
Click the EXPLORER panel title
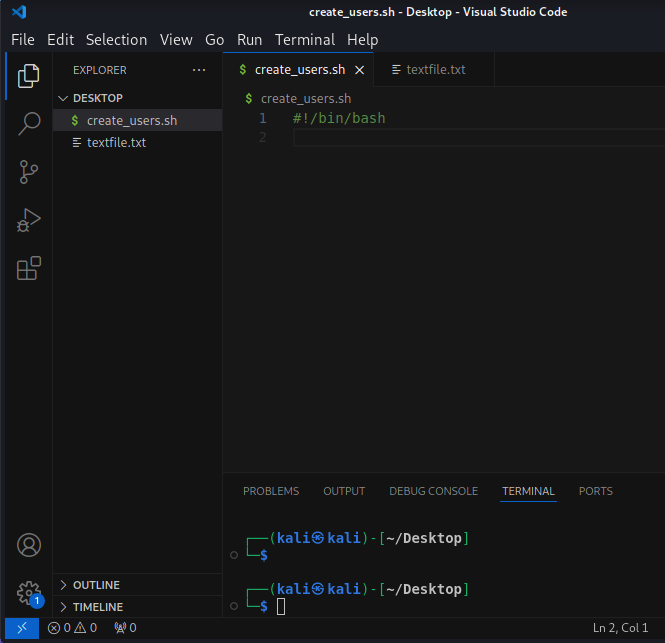(100, 70)
